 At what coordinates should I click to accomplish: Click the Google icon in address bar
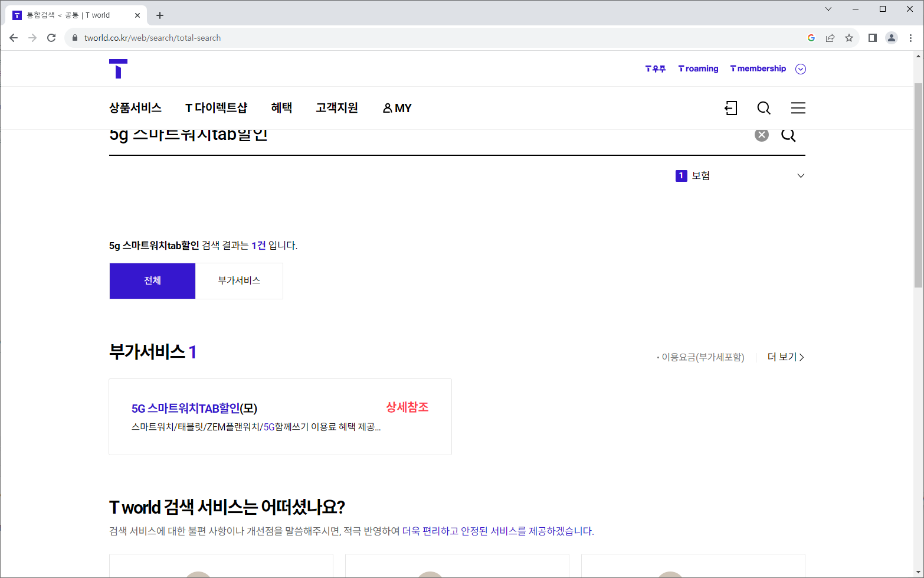pyautogui.click(x=811, y=38)
